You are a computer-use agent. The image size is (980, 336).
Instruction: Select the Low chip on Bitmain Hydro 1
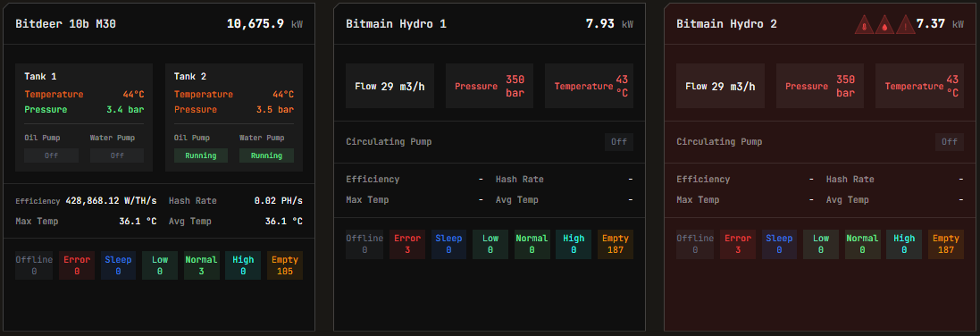(x=490, y=244)
